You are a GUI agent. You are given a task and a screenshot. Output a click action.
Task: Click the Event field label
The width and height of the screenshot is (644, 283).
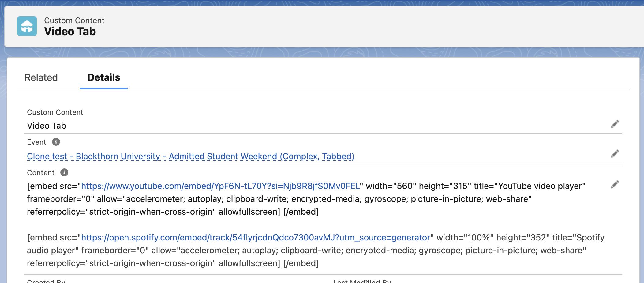tap(36, 142)
